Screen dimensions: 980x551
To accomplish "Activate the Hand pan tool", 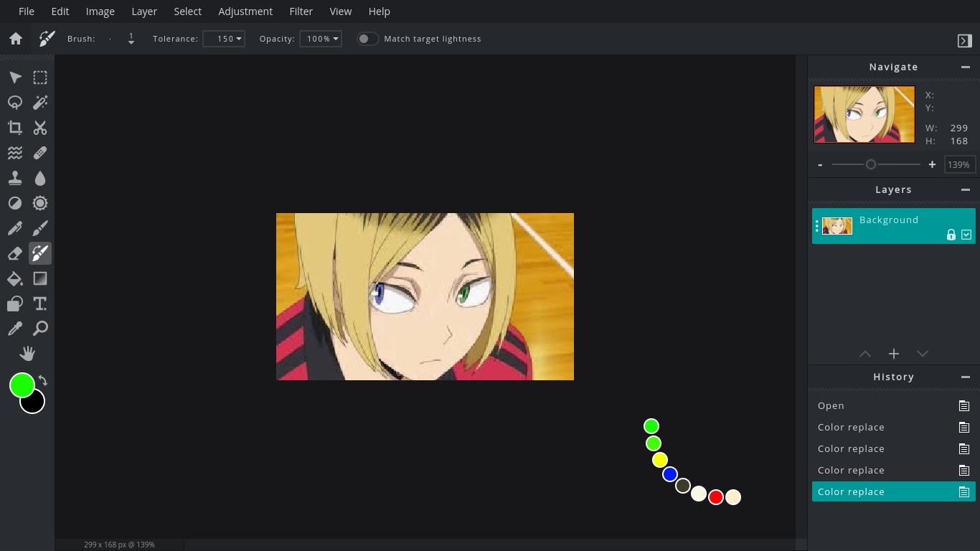I will tap(27, 354).
